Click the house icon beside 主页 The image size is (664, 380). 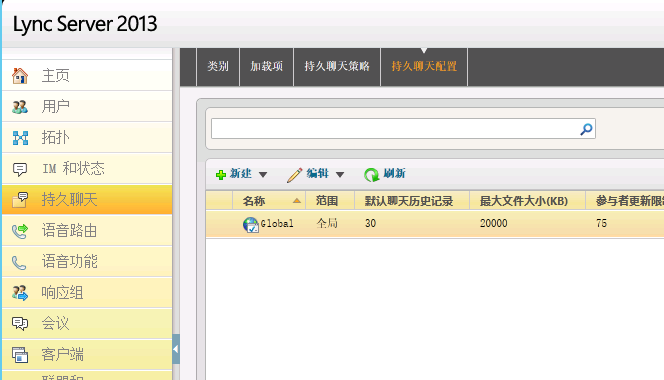[x=19, y=76]
